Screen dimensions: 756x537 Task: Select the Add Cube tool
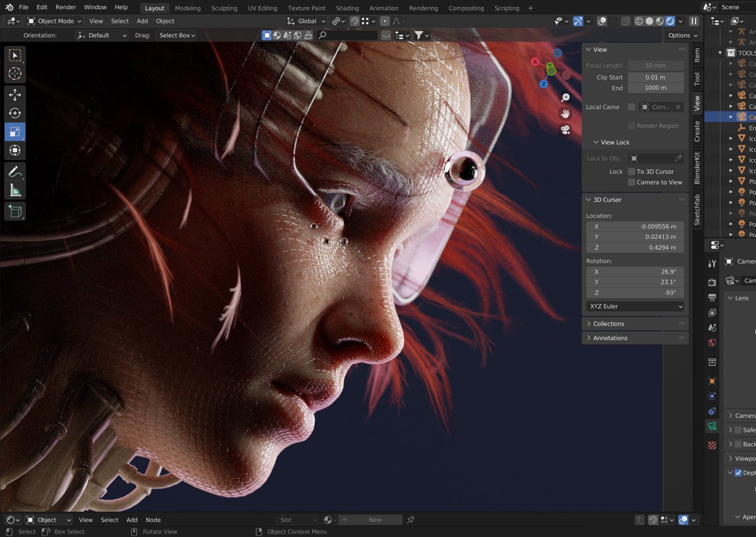point(15,211)
